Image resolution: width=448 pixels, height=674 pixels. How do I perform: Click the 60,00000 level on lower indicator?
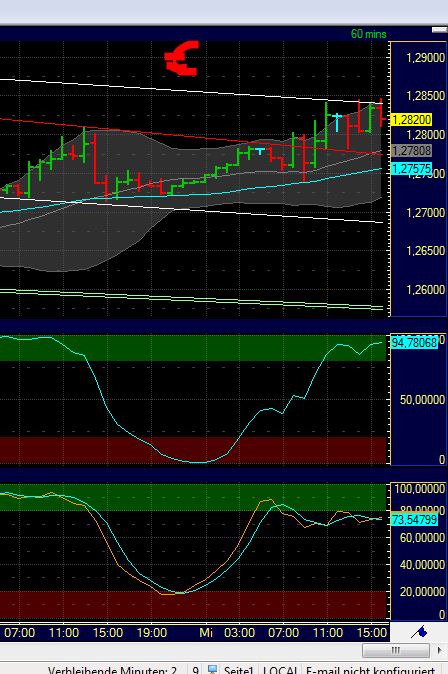422,538
